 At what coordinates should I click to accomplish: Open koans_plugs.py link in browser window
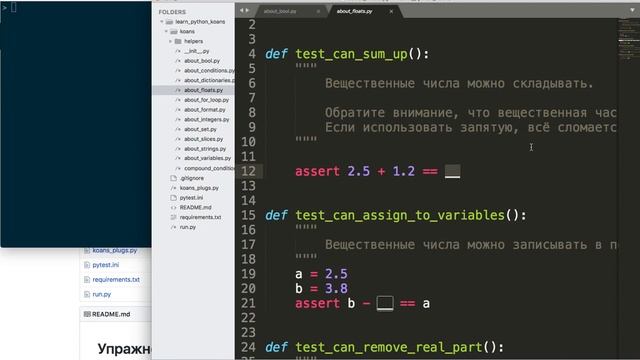coord(115,250)
